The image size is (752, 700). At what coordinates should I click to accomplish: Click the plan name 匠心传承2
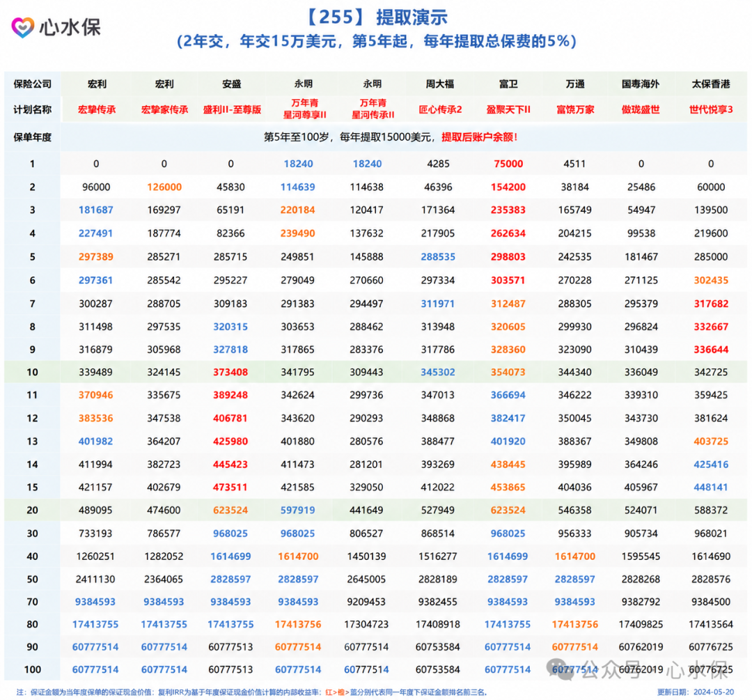(x=440, y=109)
